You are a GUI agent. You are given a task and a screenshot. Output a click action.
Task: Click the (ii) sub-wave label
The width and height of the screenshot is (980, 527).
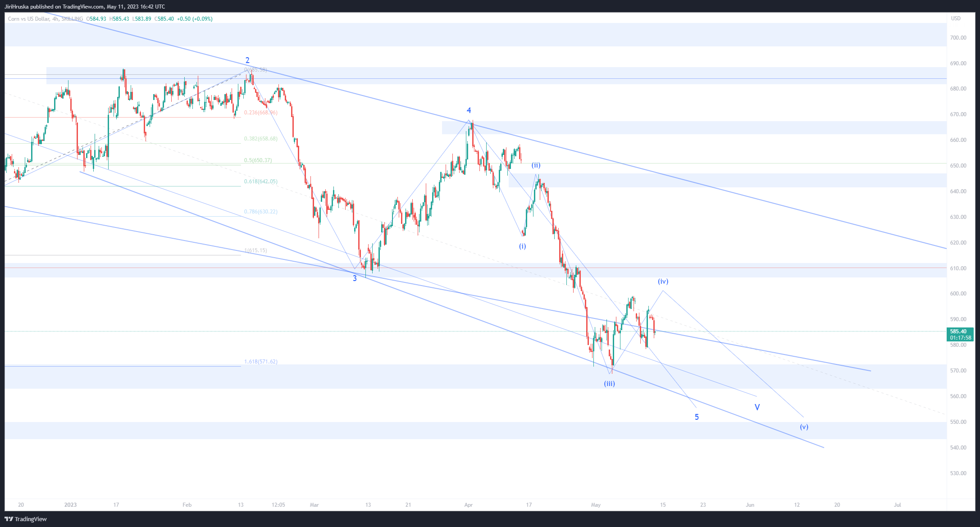click(536, 165)
